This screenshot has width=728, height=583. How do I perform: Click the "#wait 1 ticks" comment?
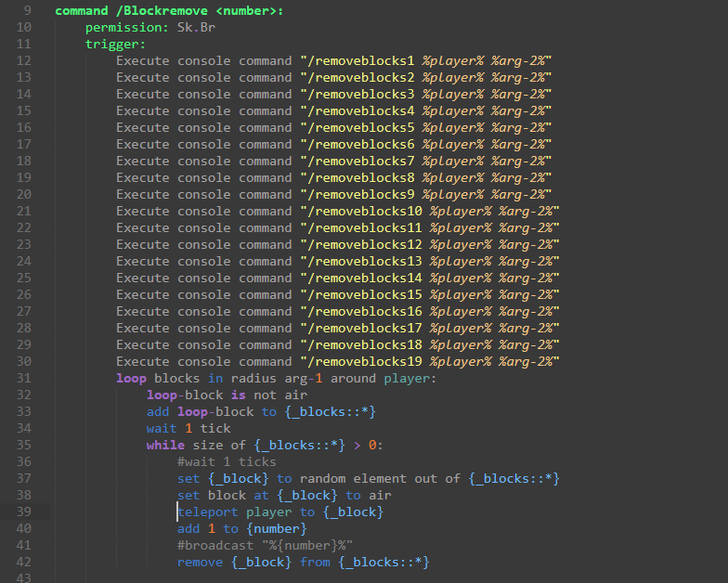pos(227,462)
